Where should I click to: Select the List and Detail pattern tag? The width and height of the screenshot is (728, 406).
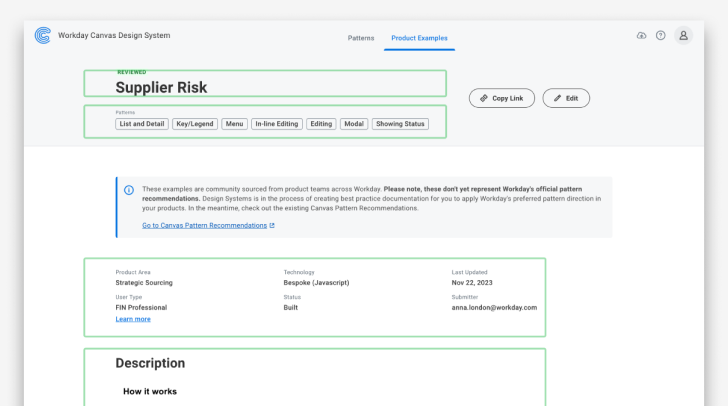click(x=141, y=124)
